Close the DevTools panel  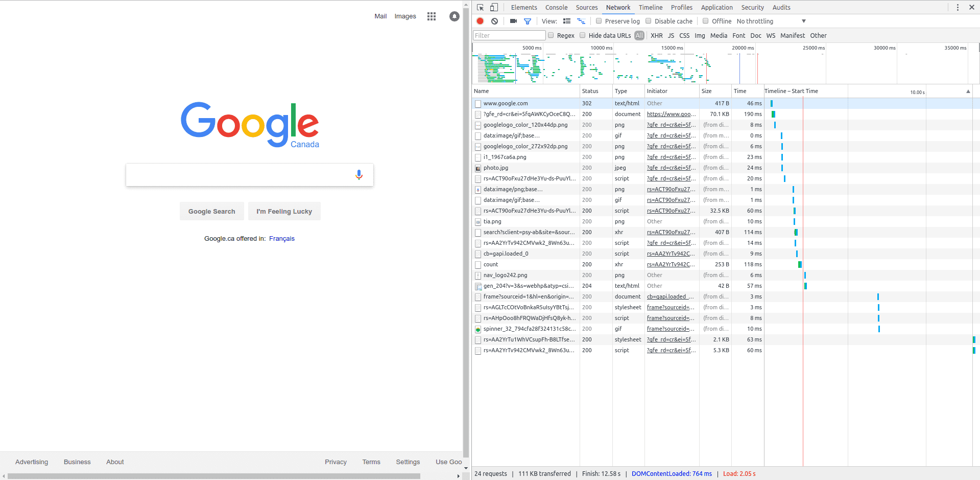(x=972, y=7)
